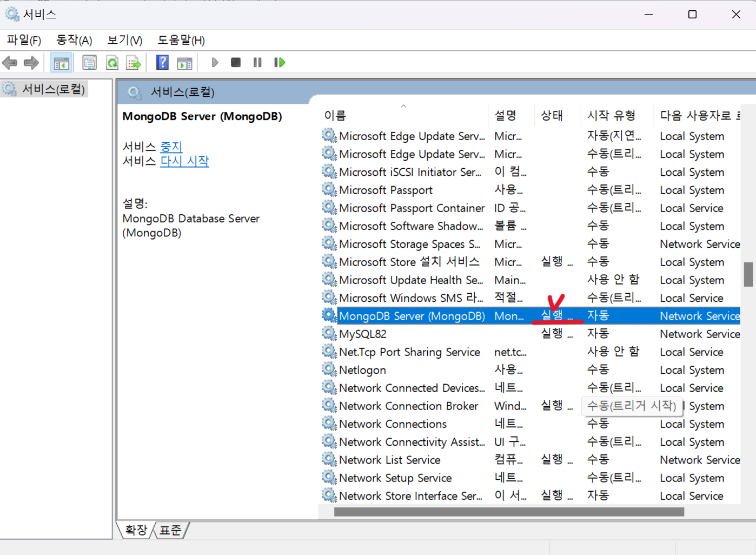Open the 보기(V) menu
The height and width of the screenshot is (555, 756).
point(124,40)
